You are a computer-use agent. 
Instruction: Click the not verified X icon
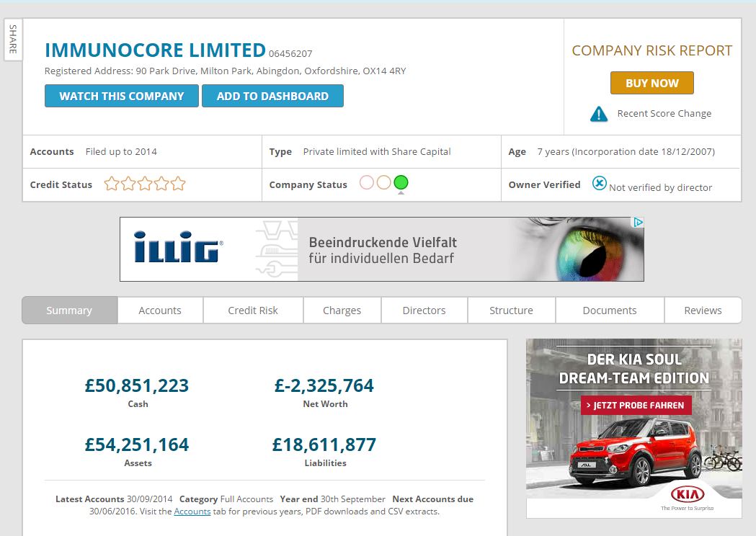point(599,183)
